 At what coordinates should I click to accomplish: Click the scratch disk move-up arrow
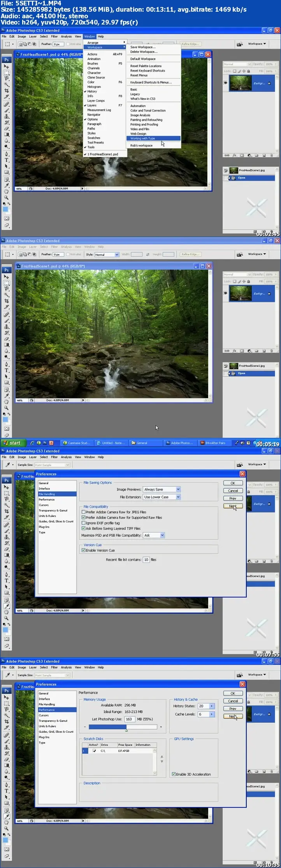click(162, 756)
